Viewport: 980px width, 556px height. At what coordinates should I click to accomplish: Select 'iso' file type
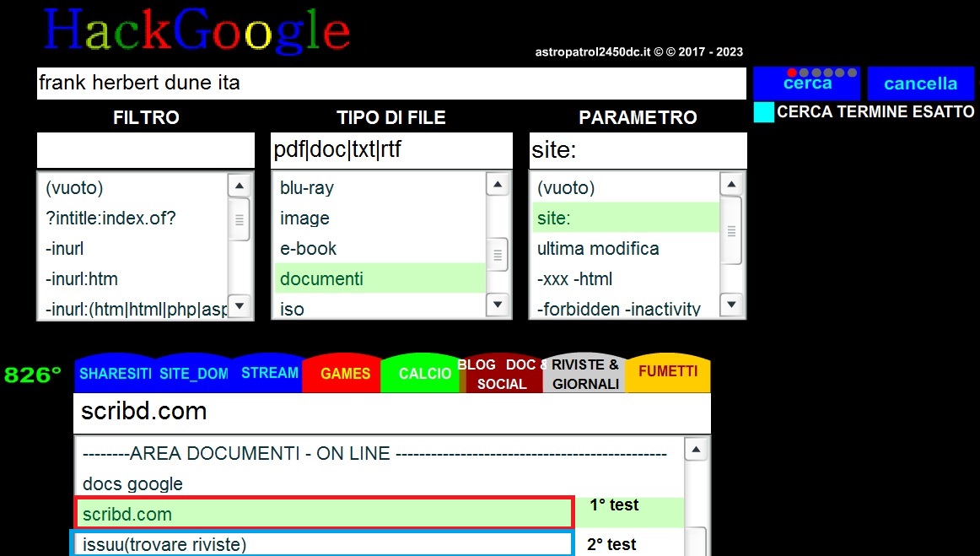pos(380,308)
